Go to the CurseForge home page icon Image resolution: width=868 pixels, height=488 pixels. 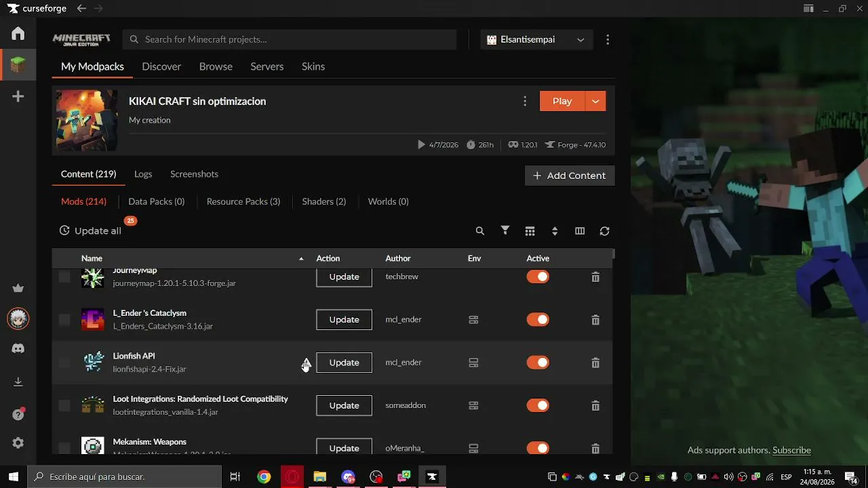pyautogui.click(x=18, y=34)
